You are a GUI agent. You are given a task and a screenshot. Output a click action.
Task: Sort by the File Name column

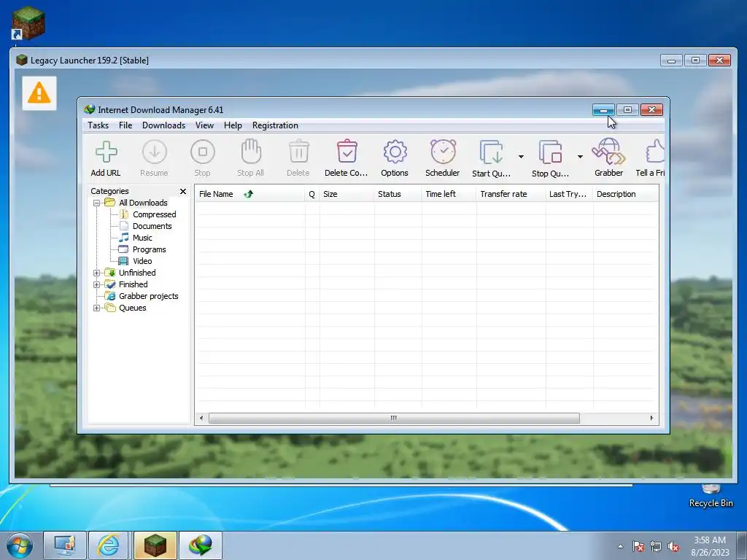tap(249, 194)
